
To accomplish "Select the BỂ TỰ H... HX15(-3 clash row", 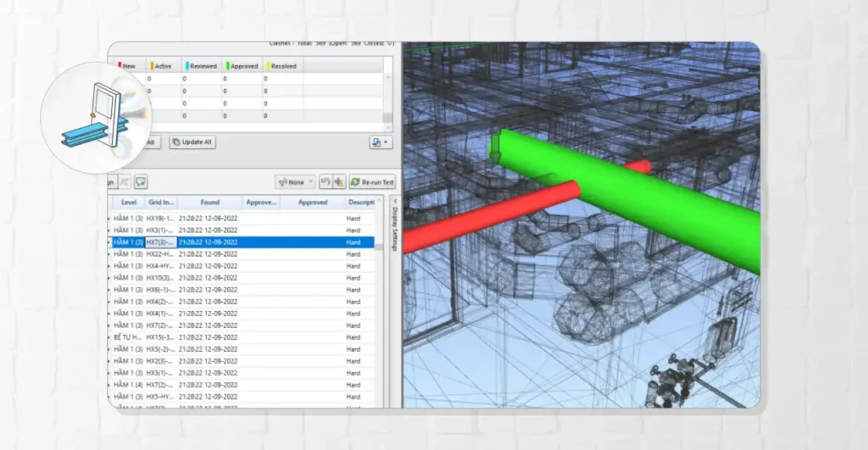I will (x=242, y=337).
